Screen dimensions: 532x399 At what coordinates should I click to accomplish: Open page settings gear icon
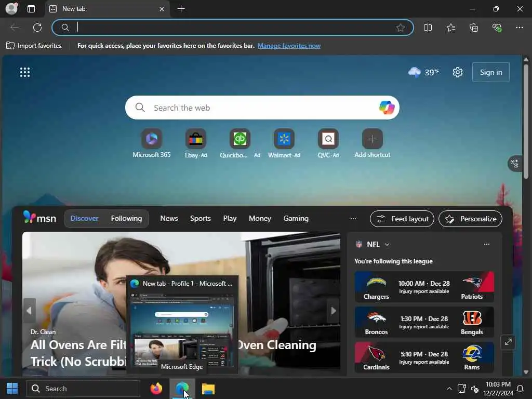pos(458,72)
